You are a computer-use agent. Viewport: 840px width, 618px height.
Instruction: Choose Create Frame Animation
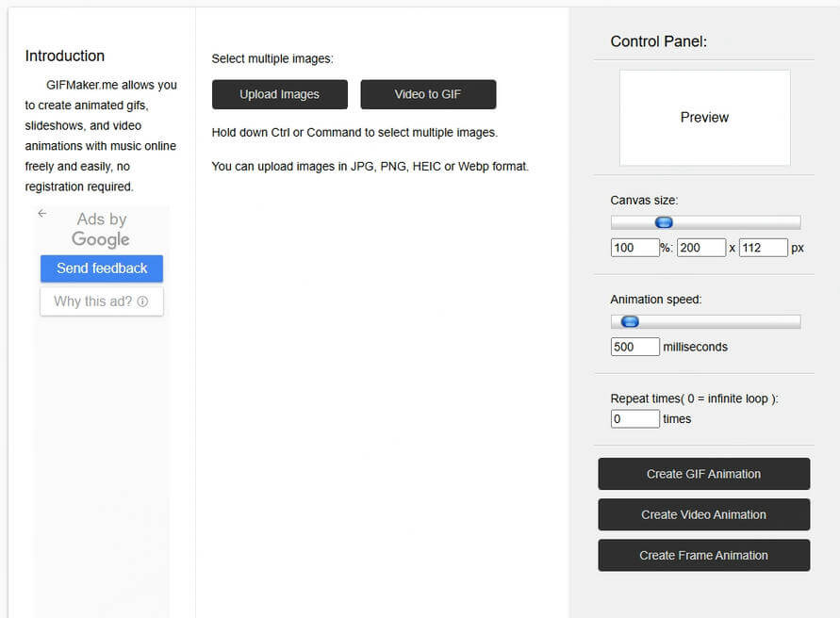(703, 555)
